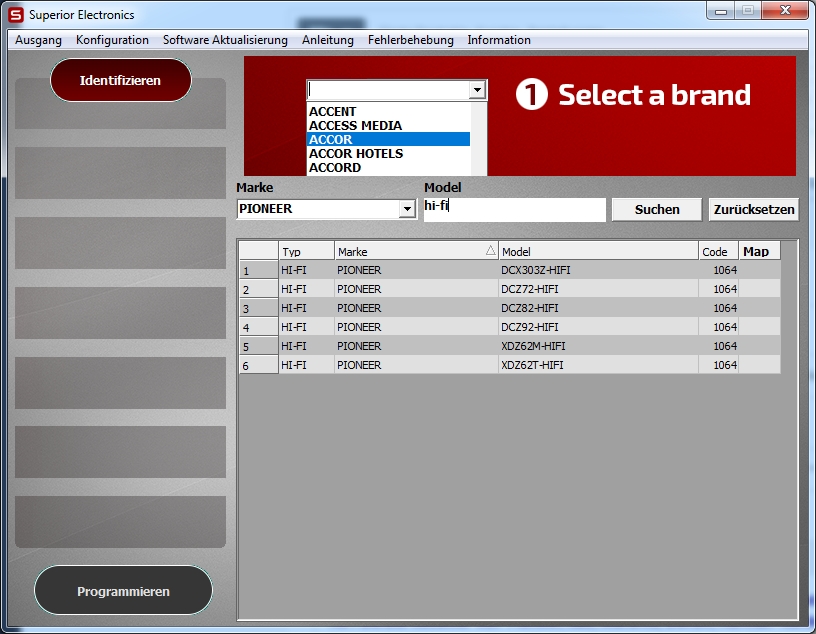The width and height of the screenshot is (816, 634).
Task: Click the Model text field containing hi-fi
Action: pyautogui.click(x=514, y=209)
